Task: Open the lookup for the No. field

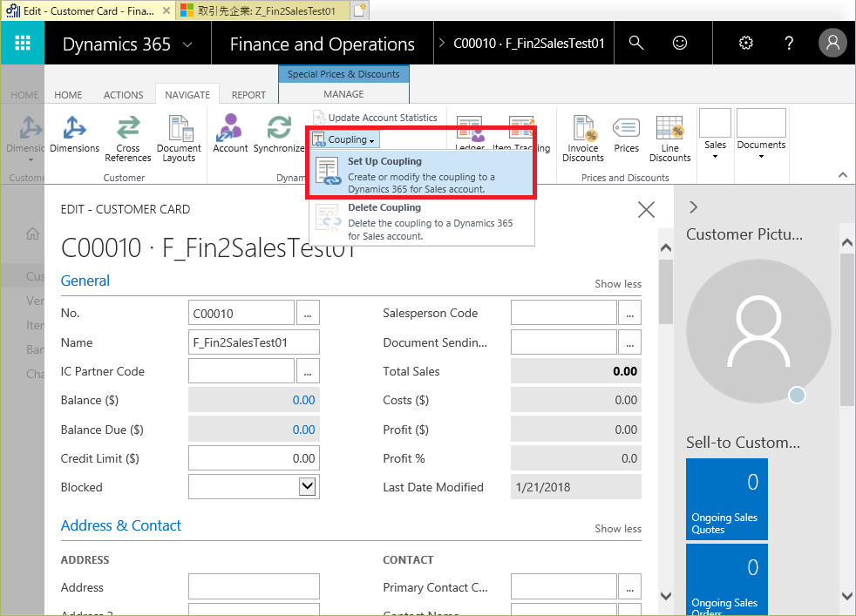Action: coord(308,313)
